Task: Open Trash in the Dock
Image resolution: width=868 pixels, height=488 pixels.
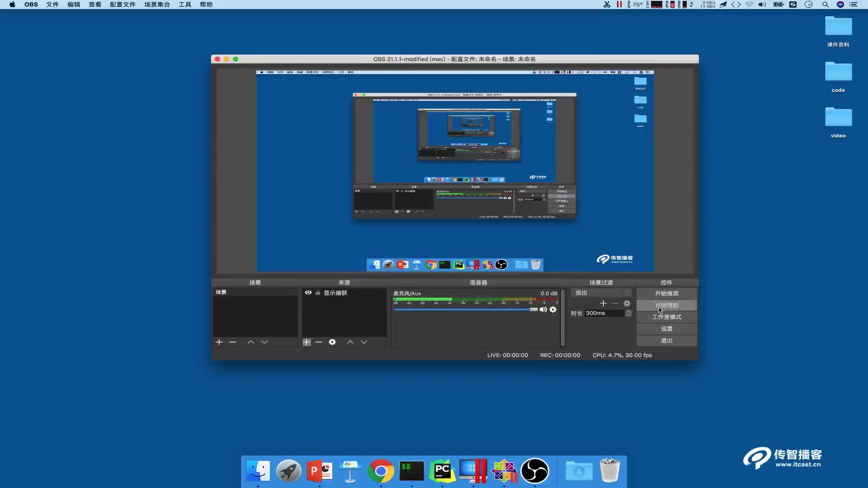Action: click(609, 471)
